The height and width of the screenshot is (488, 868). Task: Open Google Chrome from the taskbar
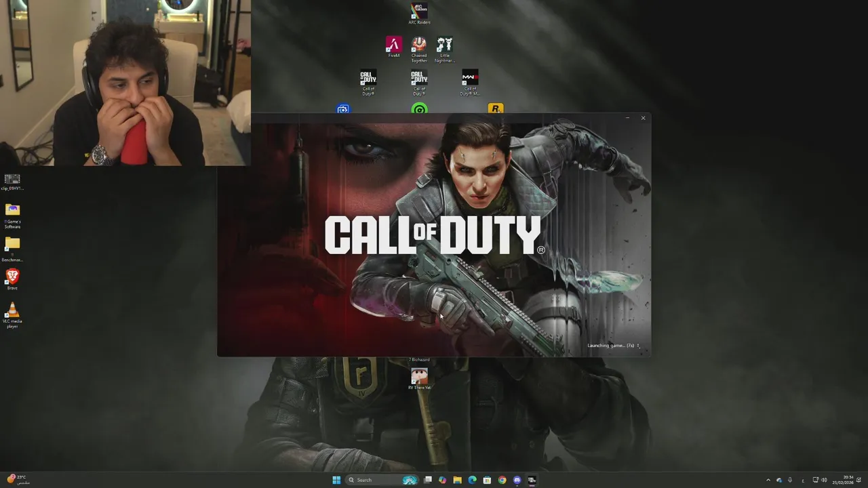(x=502, y=480)
